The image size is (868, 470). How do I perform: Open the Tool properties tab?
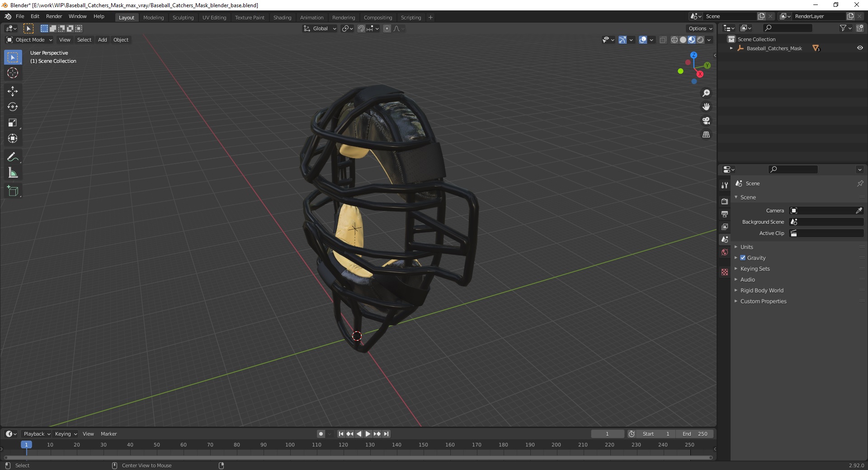coord(725,185)
